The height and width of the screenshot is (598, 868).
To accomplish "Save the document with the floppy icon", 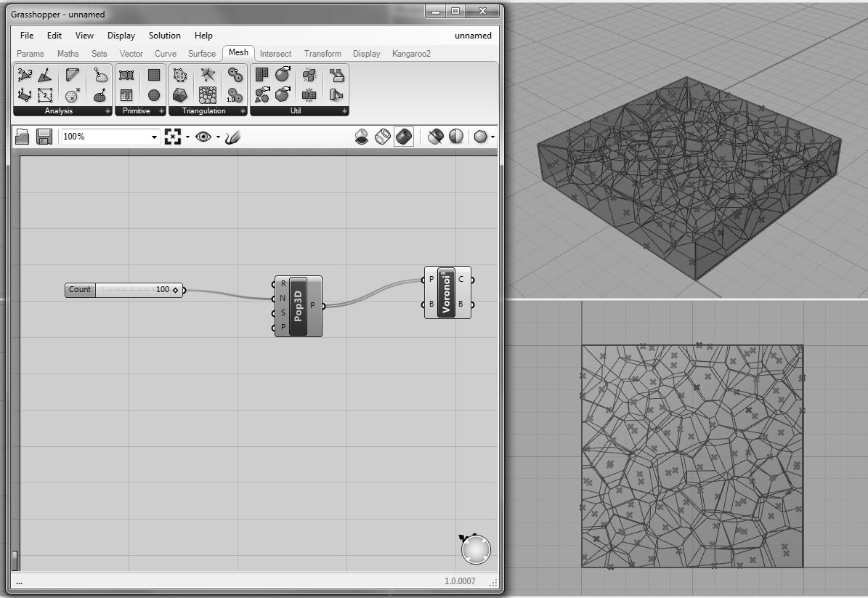I will (x=44, y=137).
